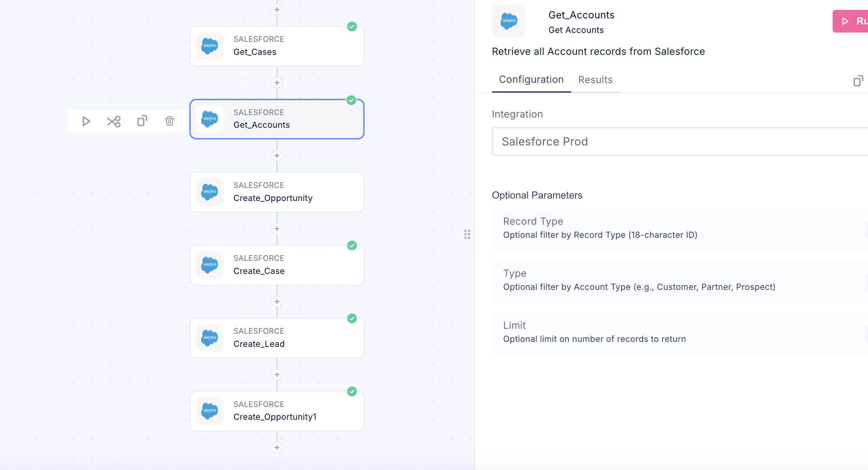The image size is (868, 470).
Task: Delete node using the trash icon
Action: (x=169, y=121)
